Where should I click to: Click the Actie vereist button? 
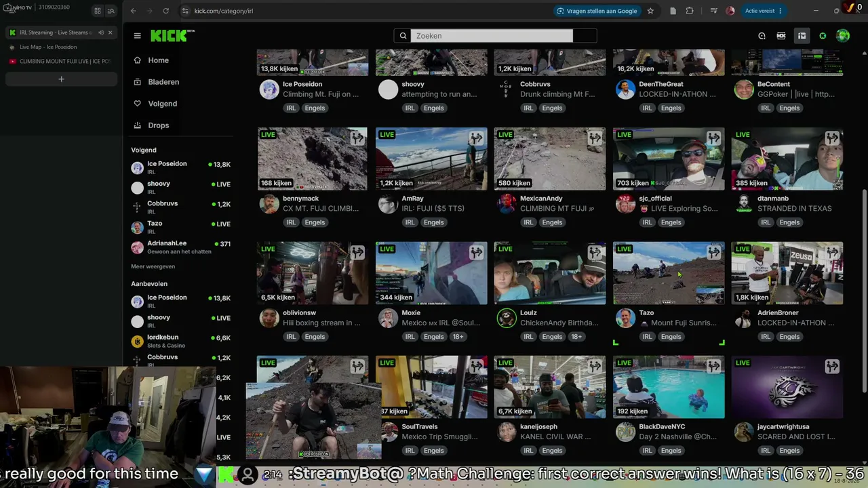tap(764, 11)
